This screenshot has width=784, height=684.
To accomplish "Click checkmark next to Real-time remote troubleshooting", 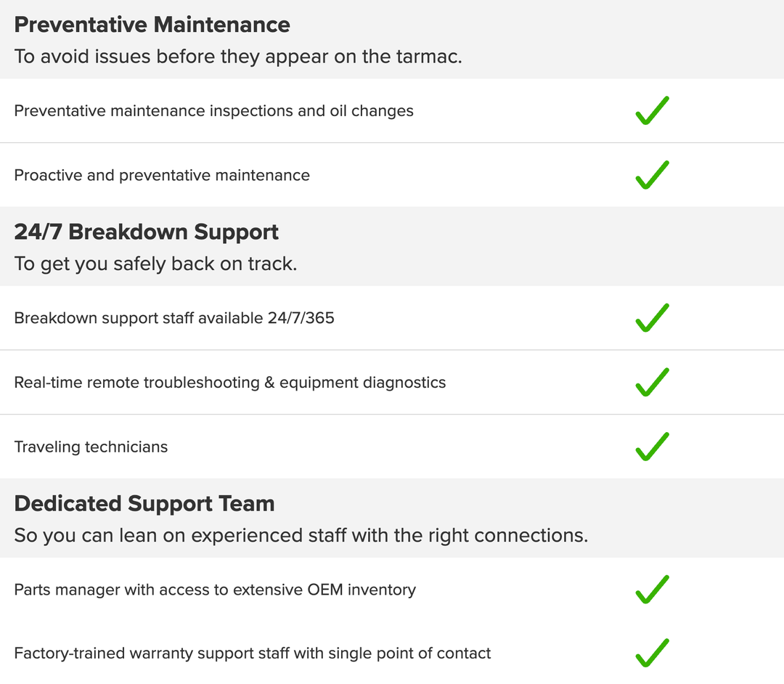I will point(652,383).
